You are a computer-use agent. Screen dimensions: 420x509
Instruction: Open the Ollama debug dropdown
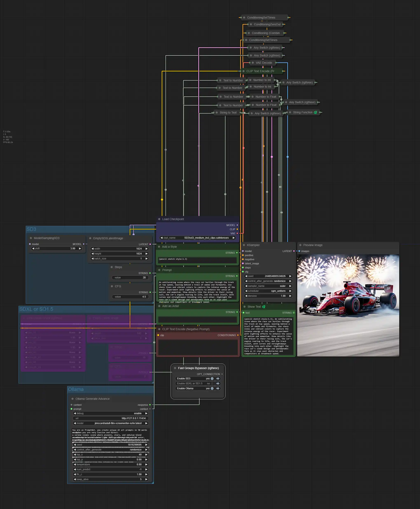(x=111, y=413)
